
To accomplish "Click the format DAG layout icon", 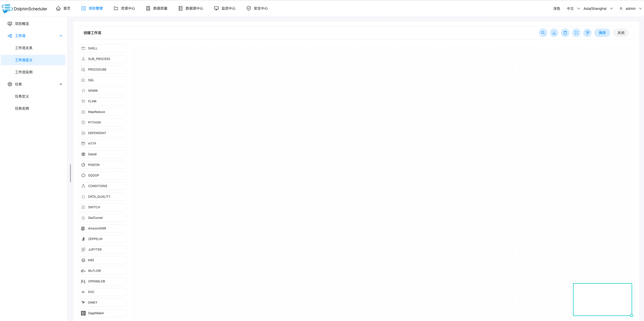I will coord(587,33).
